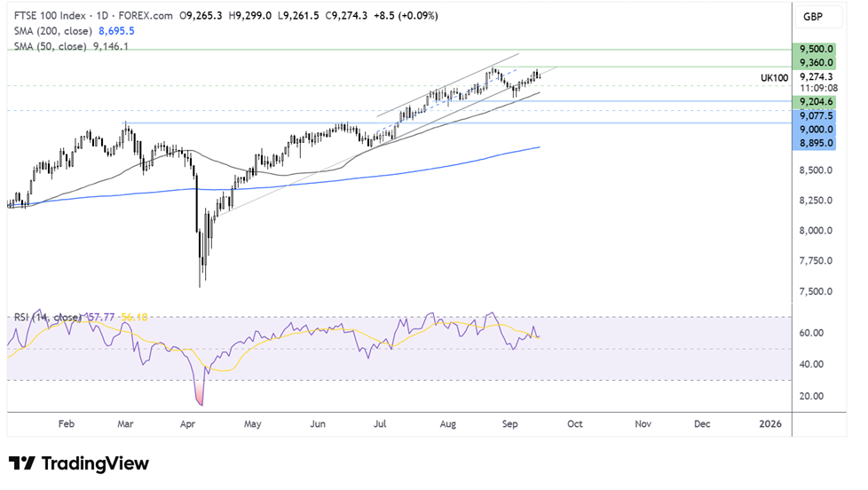This screenshot has height=490, width=868.
Task: Click the 9,000.0 price level label
Action: point(814,130)
